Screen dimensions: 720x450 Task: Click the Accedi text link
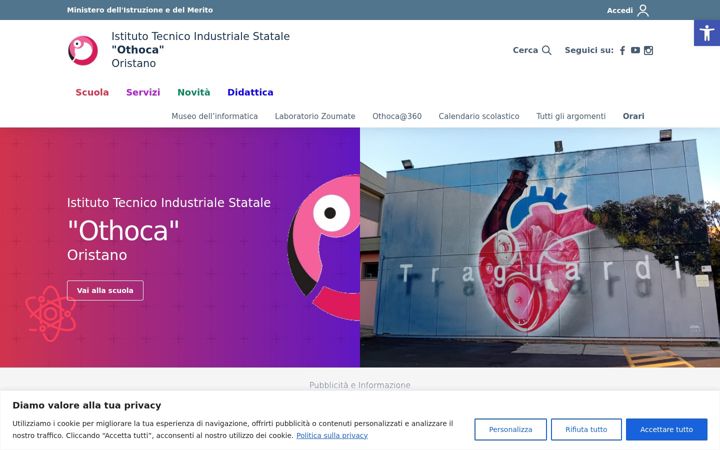click(619, 10)
